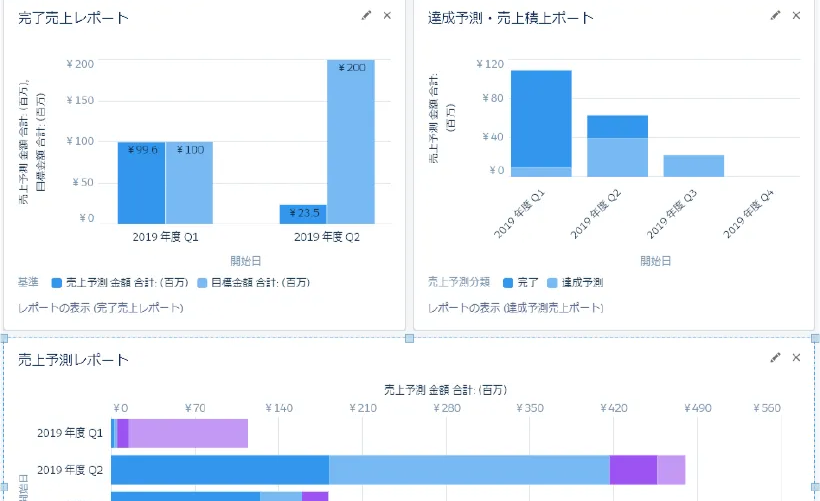Click top-right corner resize handle of 売上予測レポート

pyautogui.click(x=814, y=339)
